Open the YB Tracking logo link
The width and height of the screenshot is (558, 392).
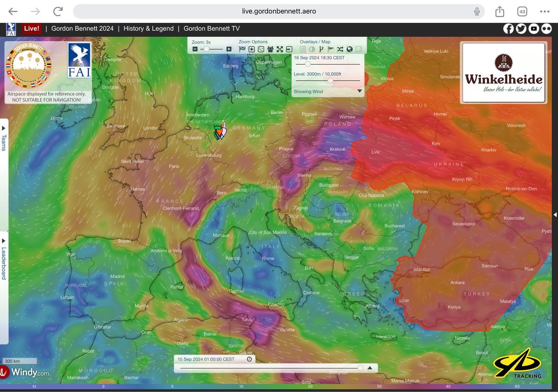(518, 364)
